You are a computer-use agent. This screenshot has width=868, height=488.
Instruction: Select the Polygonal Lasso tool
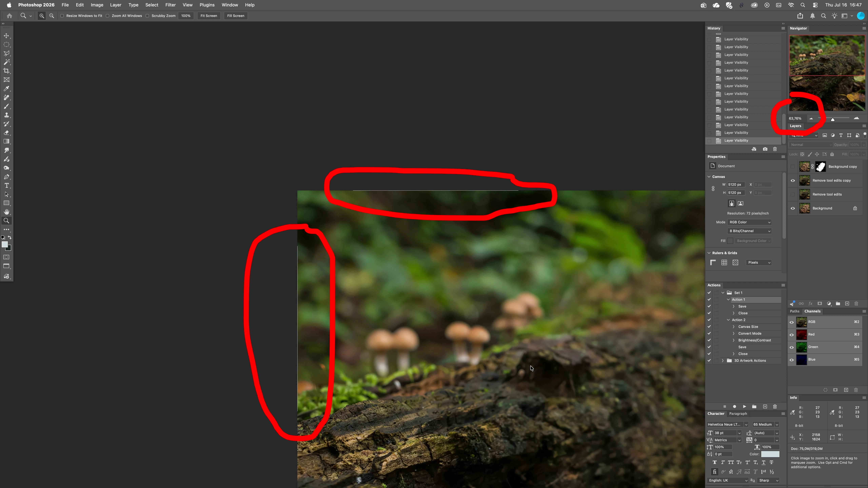point(6,53)
